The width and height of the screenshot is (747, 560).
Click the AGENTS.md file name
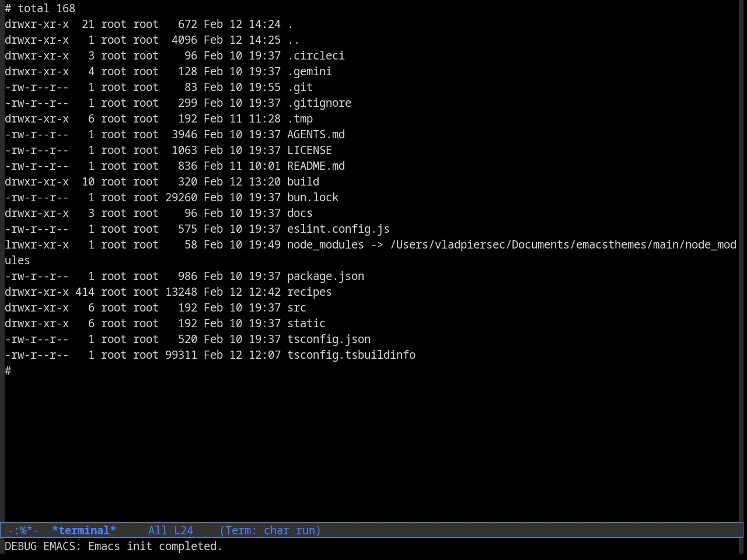point(316,134)
